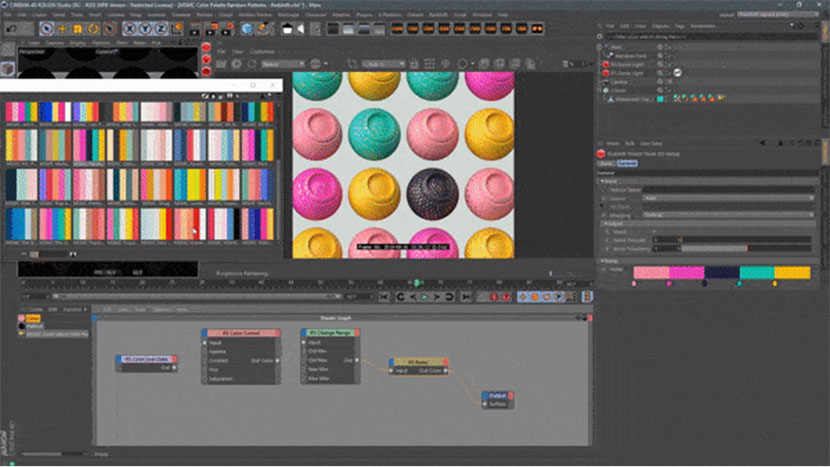830x467 pixels.
Task: Switch to General tab in Attribute Manager
Action: click(627, 164)
